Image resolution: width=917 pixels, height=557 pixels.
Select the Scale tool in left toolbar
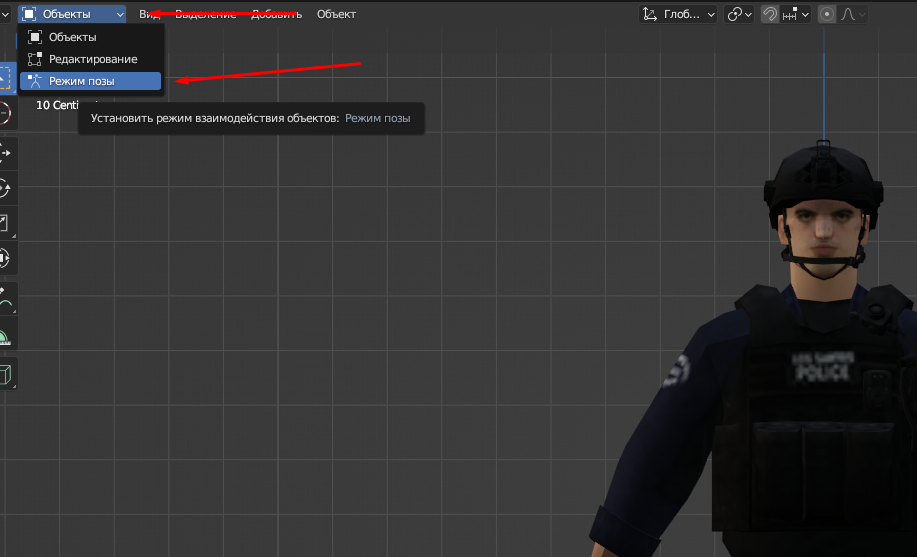(x=4, y=223)
